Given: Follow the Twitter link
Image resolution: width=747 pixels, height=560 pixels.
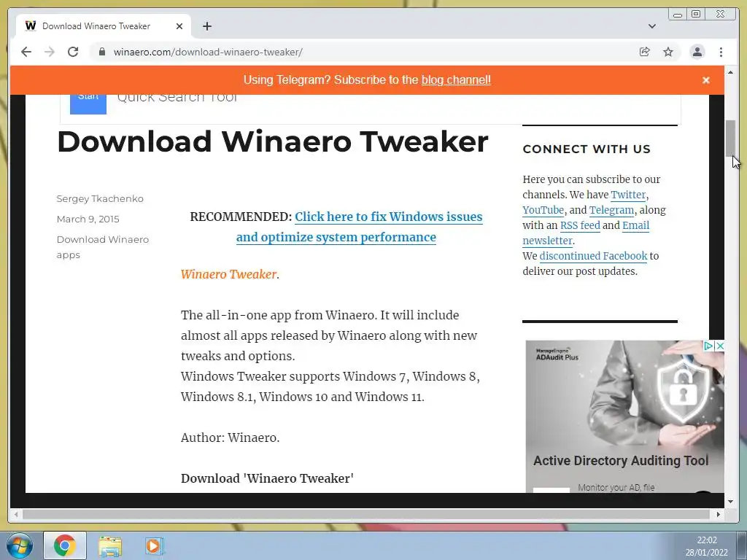Looking at the screenshot, I should pyautogui.click(x=628, y=195).
